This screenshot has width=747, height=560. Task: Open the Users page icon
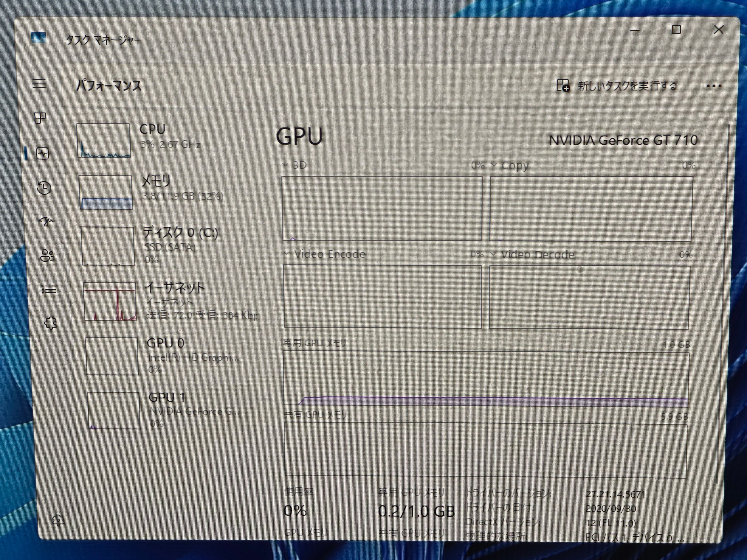[47, 256]
